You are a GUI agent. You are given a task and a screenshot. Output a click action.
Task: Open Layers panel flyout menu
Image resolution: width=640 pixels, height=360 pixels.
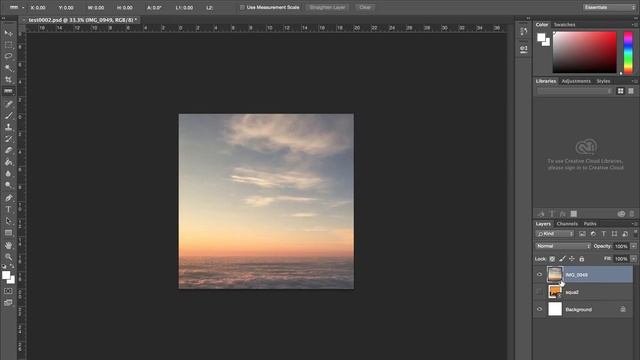(635, 224)
